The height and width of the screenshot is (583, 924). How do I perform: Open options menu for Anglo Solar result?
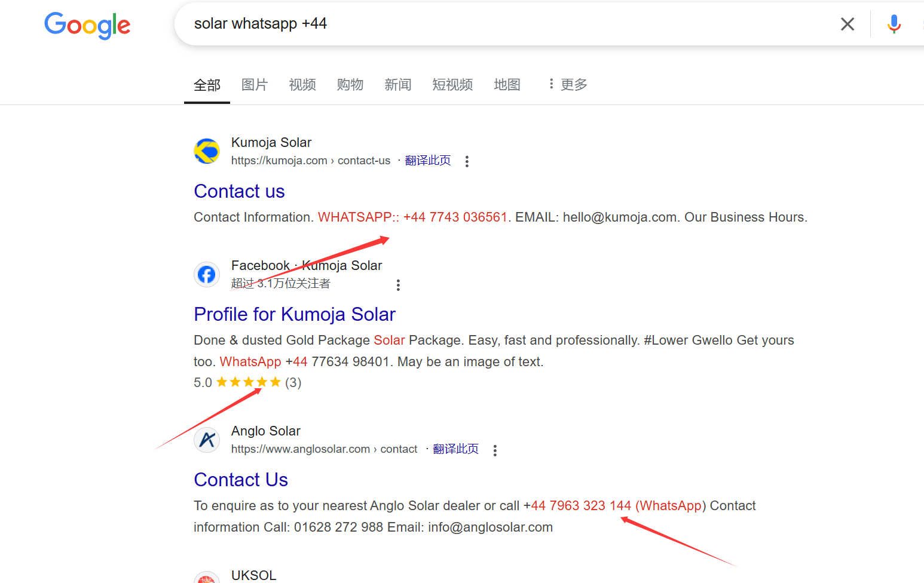pyautogui.click(x=495, y=450)
